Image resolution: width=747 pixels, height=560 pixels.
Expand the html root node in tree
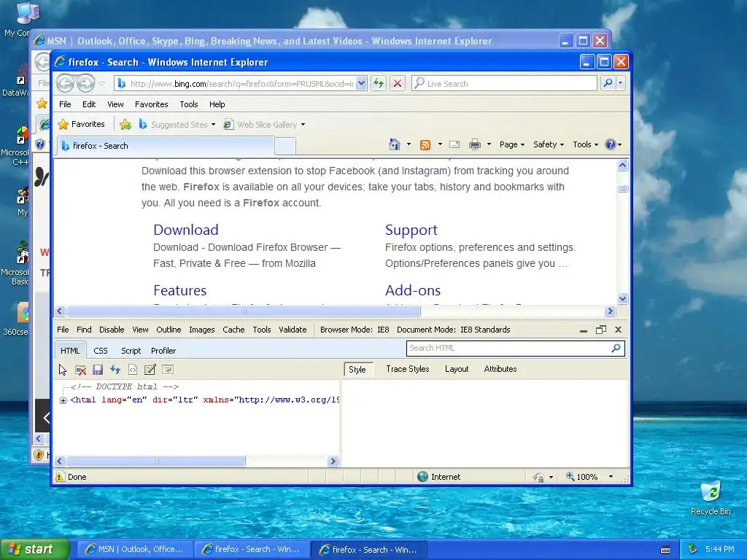(63, 400)
